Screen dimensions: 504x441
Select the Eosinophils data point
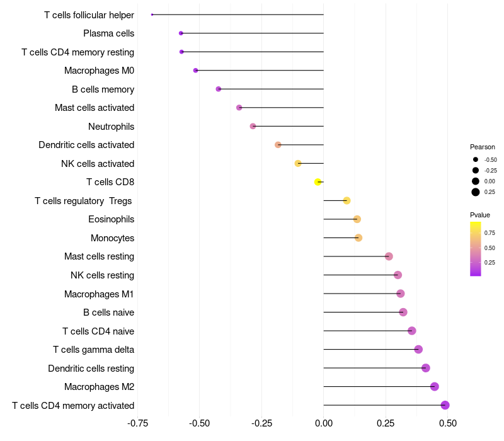point(357,219)
